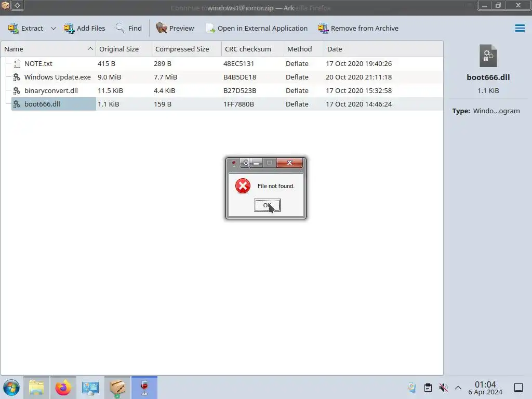Click Add Files in toolbar

[85, 28]
